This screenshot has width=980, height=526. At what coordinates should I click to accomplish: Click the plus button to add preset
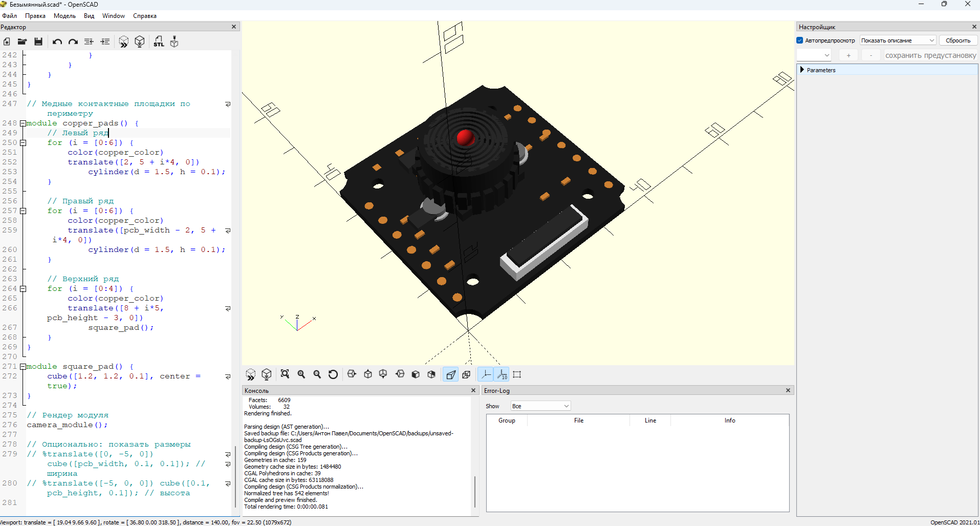click(848, 55)
